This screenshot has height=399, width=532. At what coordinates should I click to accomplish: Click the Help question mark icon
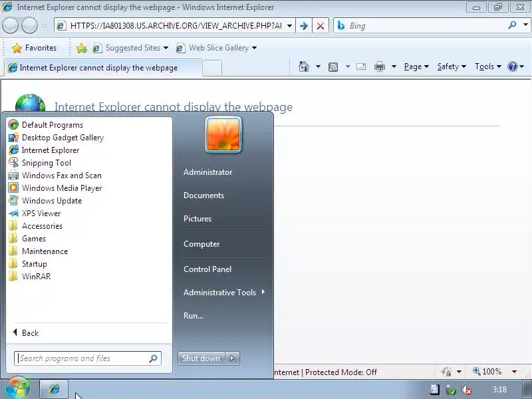pos(512,66)
